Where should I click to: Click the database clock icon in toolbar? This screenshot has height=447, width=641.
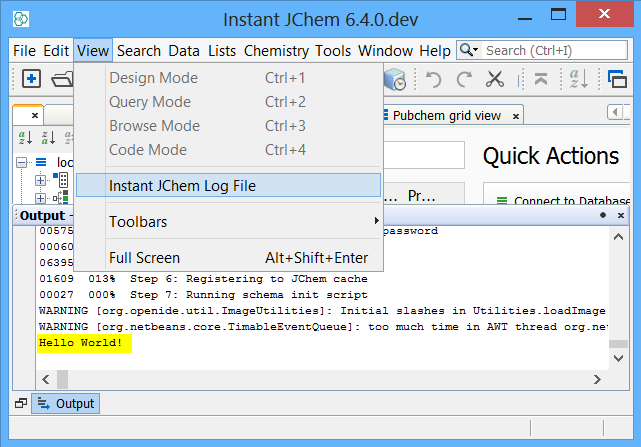395,79
